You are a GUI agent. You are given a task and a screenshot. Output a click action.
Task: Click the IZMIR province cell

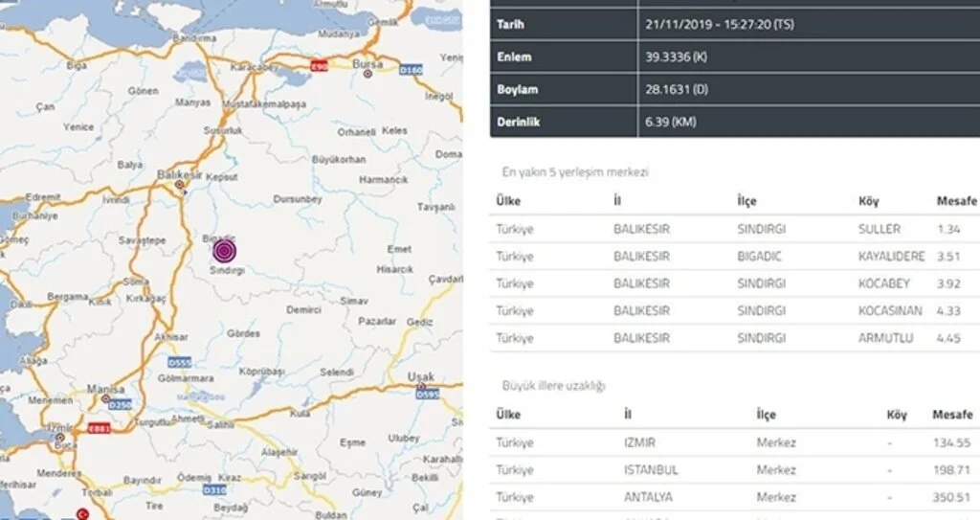click(x=639, y=442)
